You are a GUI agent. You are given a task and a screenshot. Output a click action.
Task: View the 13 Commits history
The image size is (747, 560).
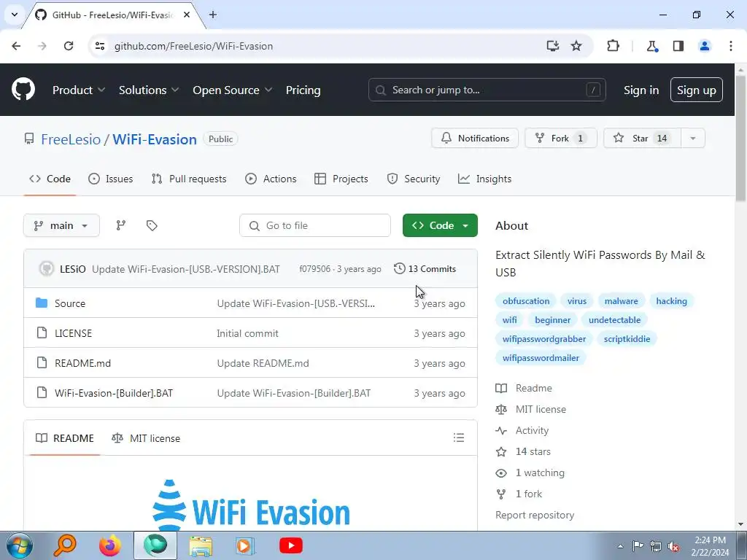point(425,269)
